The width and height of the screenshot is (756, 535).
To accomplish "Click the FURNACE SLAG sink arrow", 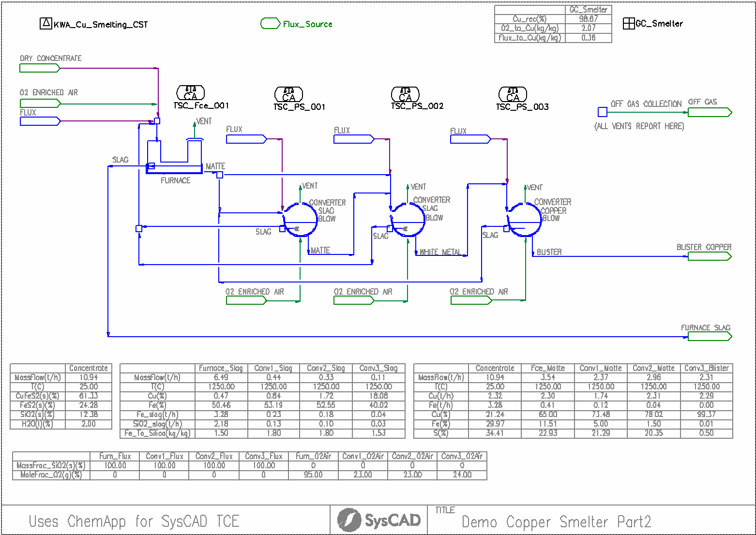I will pyautogui.click(x=710, y=336).
